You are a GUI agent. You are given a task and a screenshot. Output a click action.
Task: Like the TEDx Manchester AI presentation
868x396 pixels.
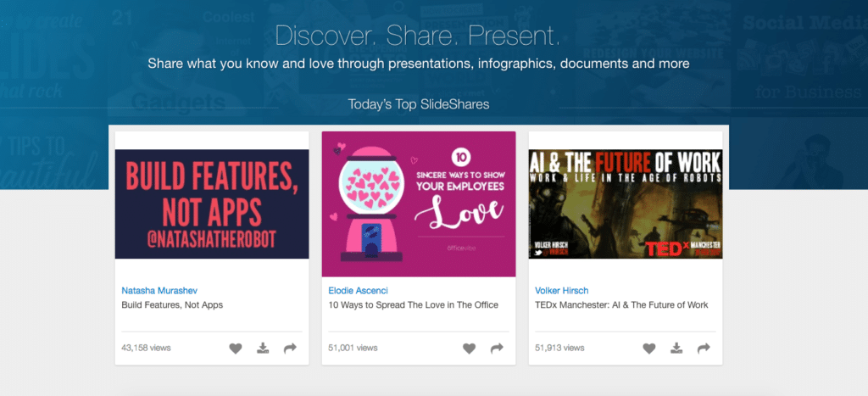648,349
